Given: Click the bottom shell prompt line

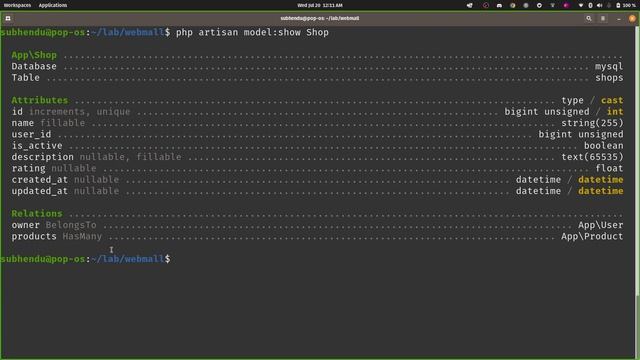Looking at the screenshot, I should click(85, 259).
